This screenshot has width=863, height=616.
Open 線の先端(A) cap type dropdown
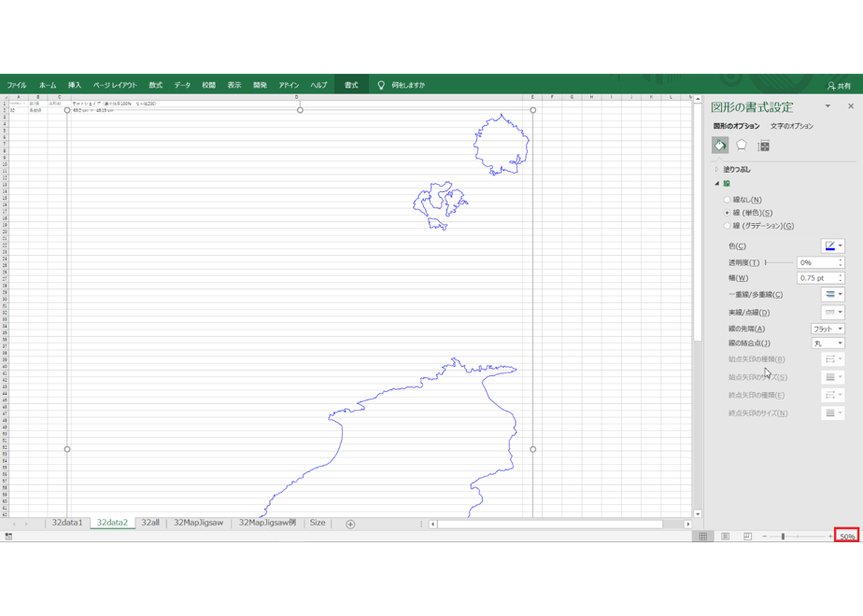pos(828,329)
